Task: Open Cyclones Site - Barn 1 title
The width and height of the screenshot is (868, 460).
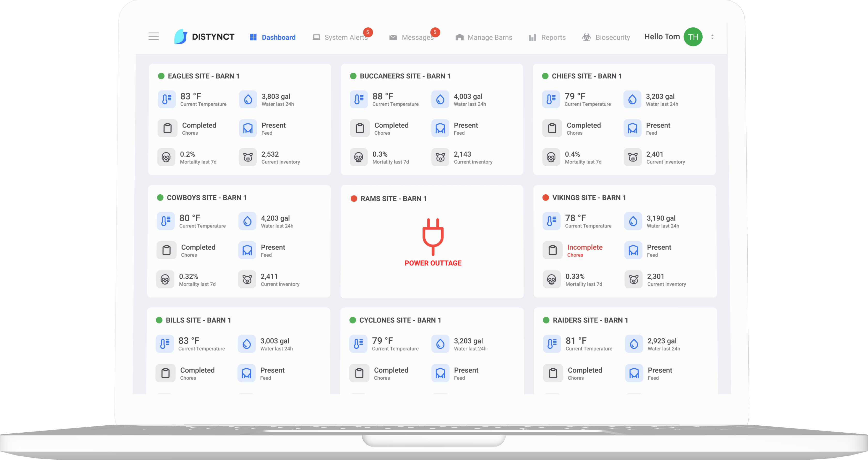Action: coord(400,320)
